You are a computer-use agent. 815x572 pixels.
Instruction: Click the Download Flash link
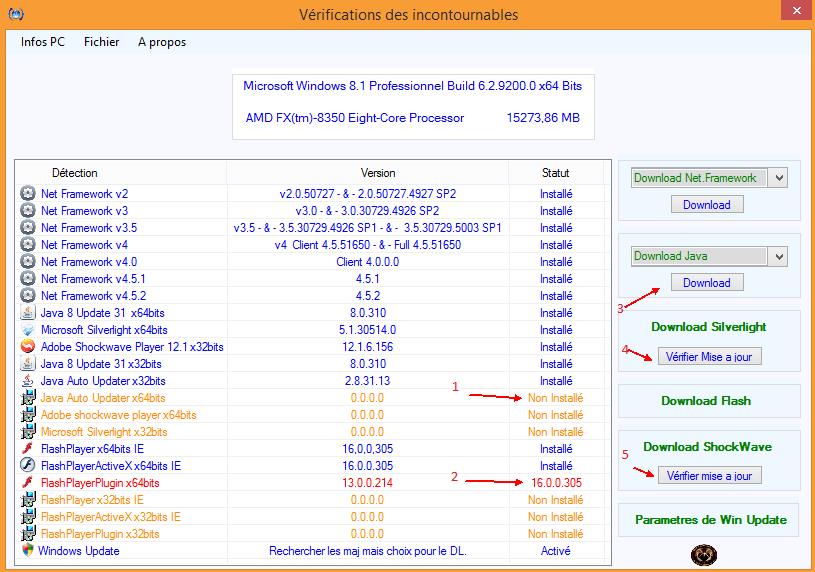click(x=706, y=401)
